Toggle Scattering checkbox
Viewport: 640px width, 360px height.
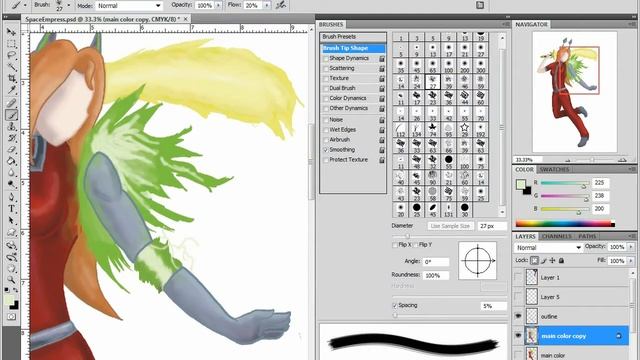(326, 69)
